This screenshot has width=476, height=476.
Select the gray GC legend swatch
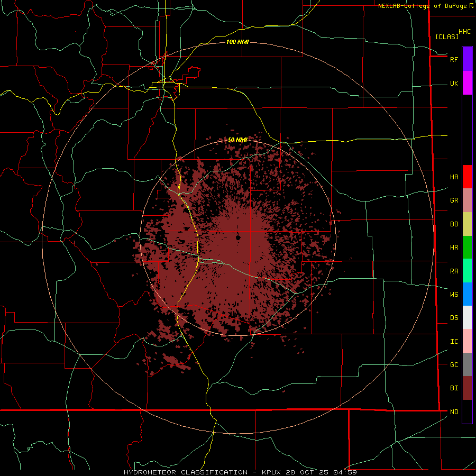[467, 364]
